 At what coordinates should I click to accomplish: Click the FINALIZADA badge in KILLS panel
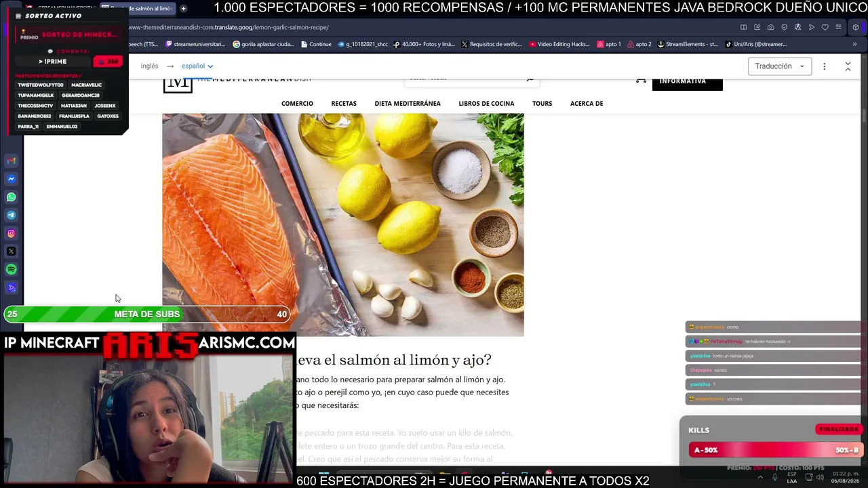(x=839, y=429)
